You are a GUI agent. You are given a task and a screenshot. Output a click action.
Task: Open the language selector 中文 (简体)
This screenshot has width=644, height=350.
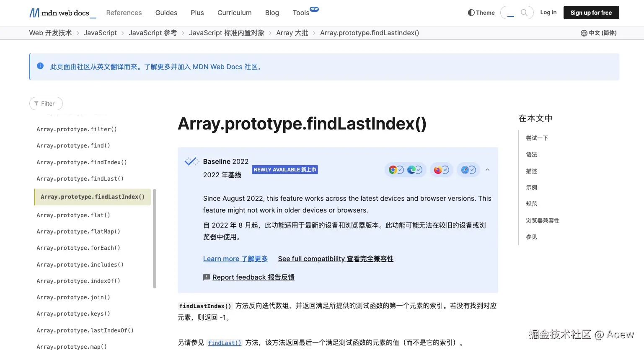598,33
